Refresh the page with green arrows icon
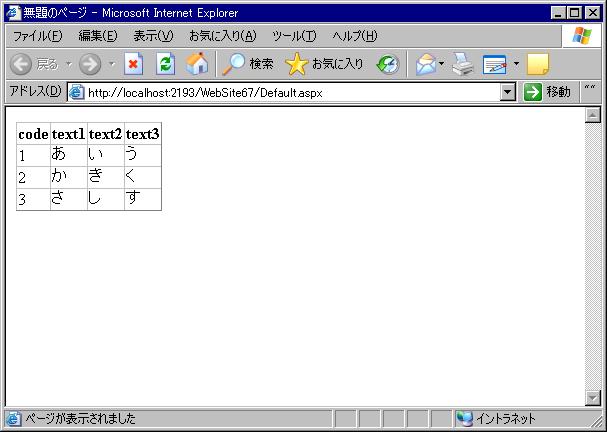607x432 pixels. pyautogui.click(x=166, y=64)
